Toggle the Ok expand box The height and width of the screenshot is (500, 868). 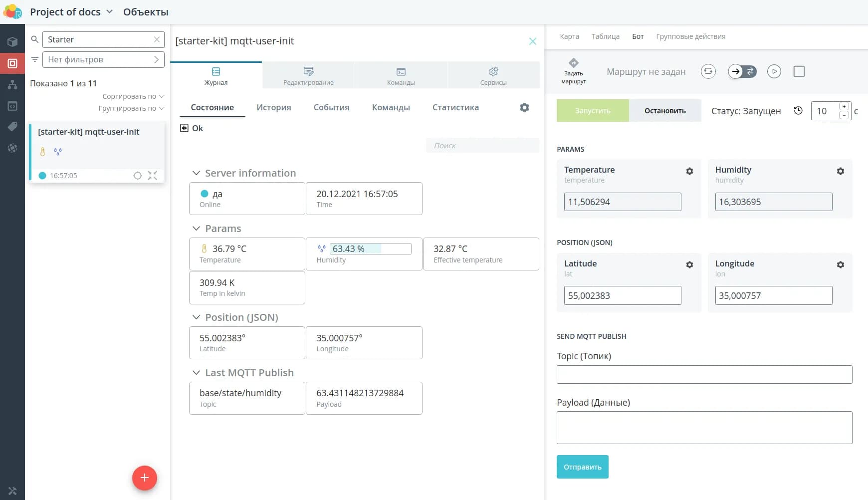(x=184, y=128)
